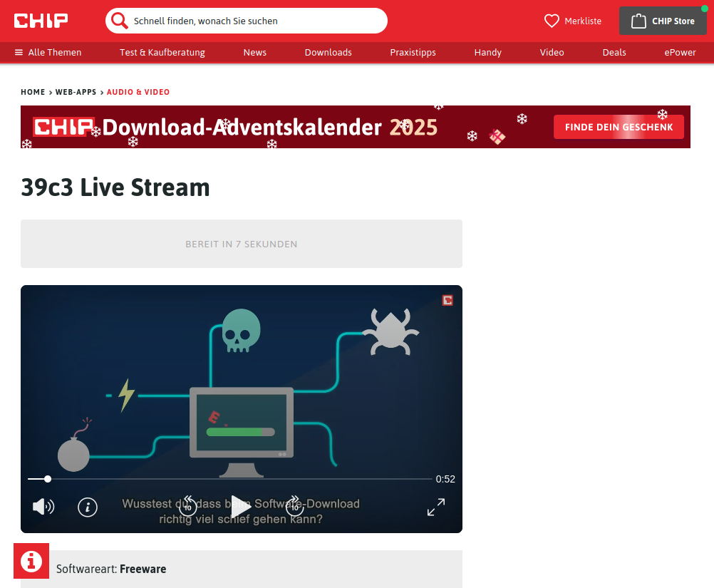The image size is (714, 588).
Task: Open video info circle icon
Action: coord(88,507)
